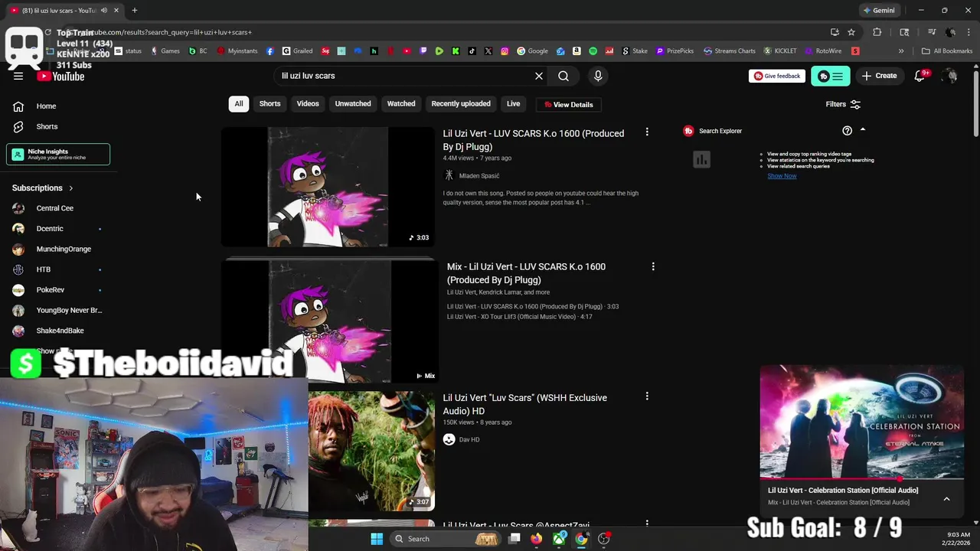
Task: Open YouTube notifications bell
Action: (920, 76)
